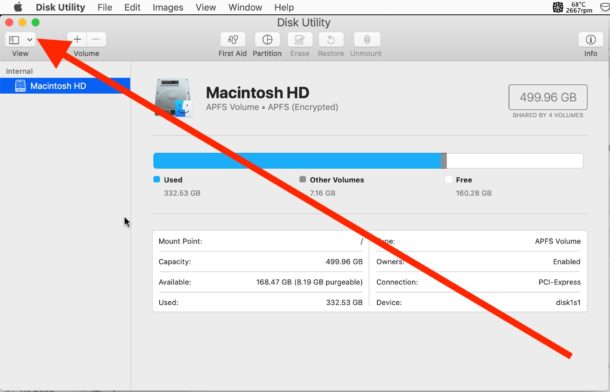This screenshot has width=610, height=392.
Task: Add a volume with plus button
Action: (x=77, y=39)
